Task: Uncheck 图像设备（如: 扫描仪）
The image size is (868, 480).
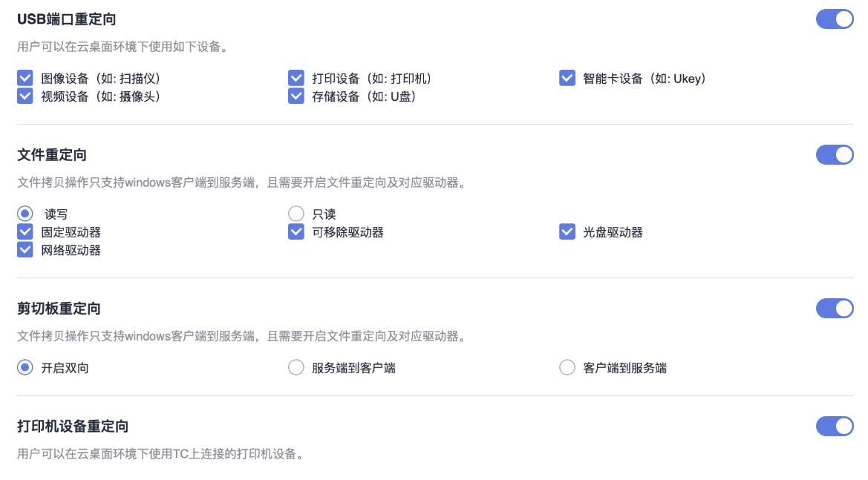Action: (x=23, y=76)
